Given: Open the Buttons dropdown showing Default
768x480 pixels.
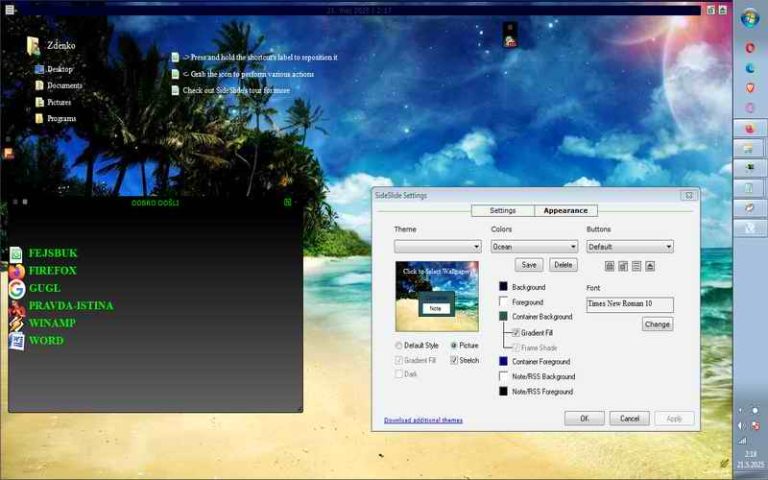Looking at the screenshot, I should 629,246.
